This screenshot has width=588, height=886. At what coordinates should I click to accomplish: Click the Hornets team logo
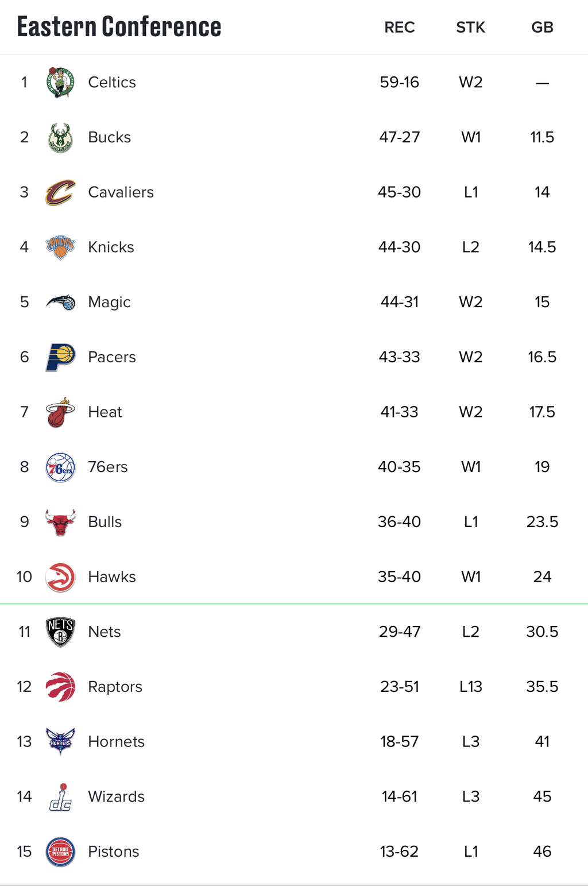click(60, 741)
